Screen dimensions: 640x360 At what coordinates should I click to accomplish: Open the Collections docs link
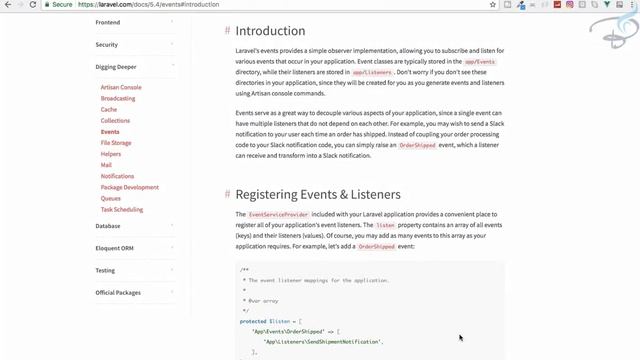pos(115,120)
